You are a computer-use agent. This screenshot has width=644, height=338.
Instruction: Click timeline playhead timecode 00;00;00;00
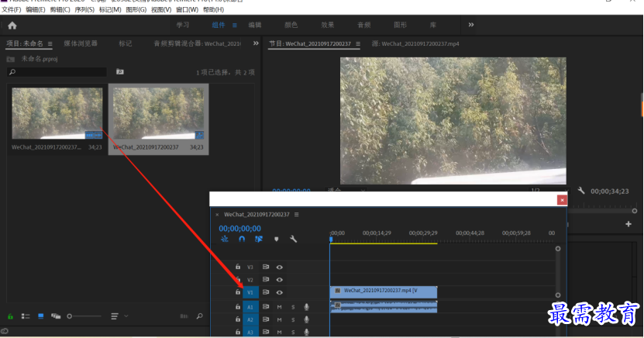coord(240,229)
